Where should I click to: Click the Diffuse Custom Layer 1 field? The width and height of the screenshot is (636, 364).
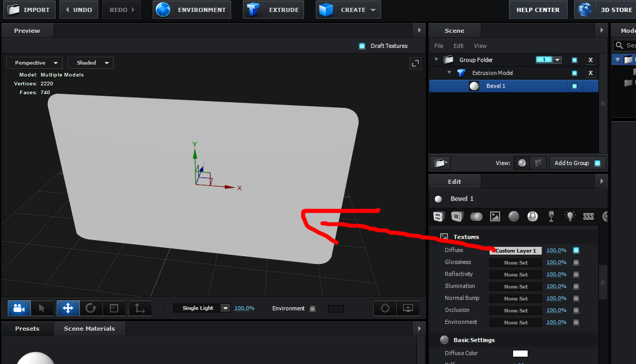(516, 250)
